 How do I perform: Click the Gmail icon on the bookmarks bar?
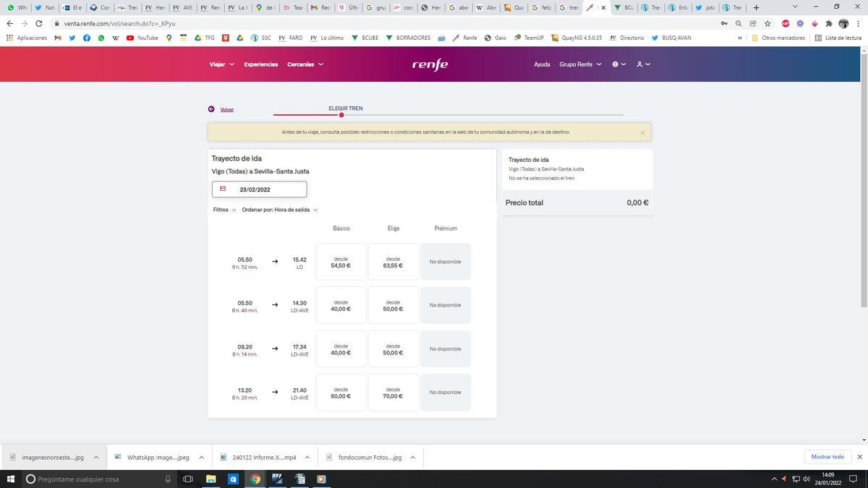(x=58, y=38)
